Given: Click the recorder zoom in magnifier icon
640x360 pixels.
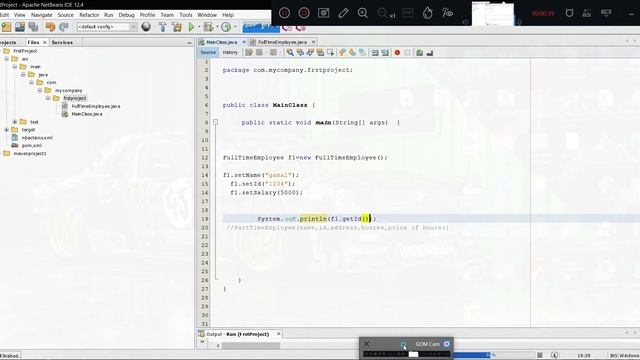Looking at the screenshot, I should [x=363, y=13].
